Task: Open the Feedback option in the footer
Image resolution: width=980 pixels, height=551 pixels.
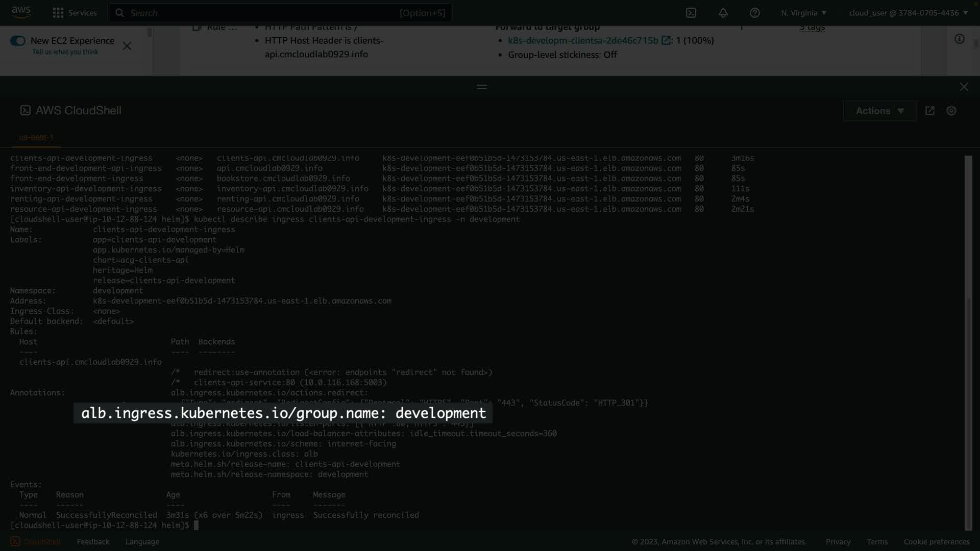Action: [93, 541]
